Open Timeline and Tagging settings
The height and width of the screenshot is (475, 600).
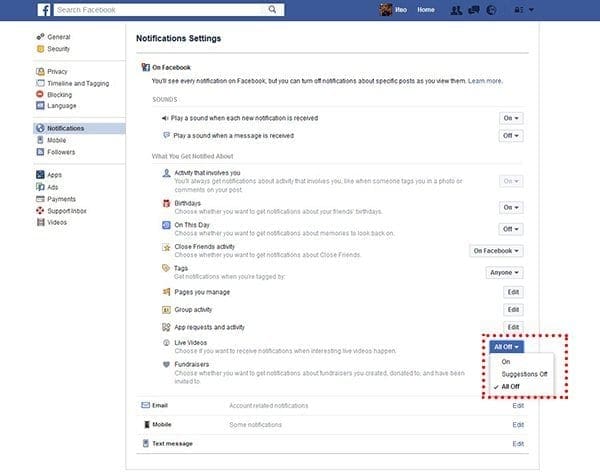point(80,83)
